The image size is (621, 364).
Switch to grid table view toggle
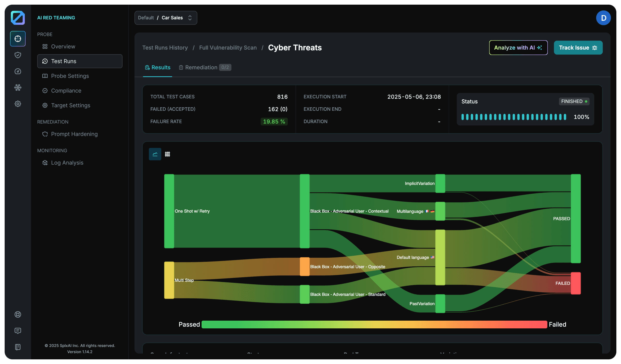point(167,154)
